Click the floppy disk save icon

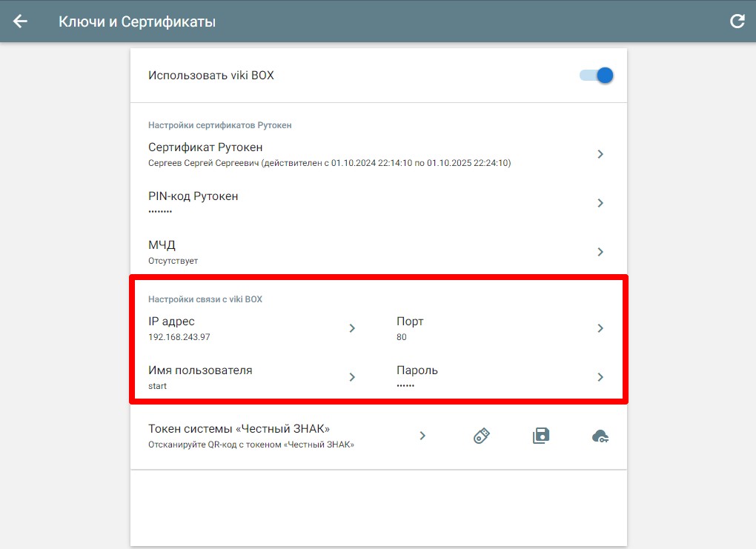541,436
